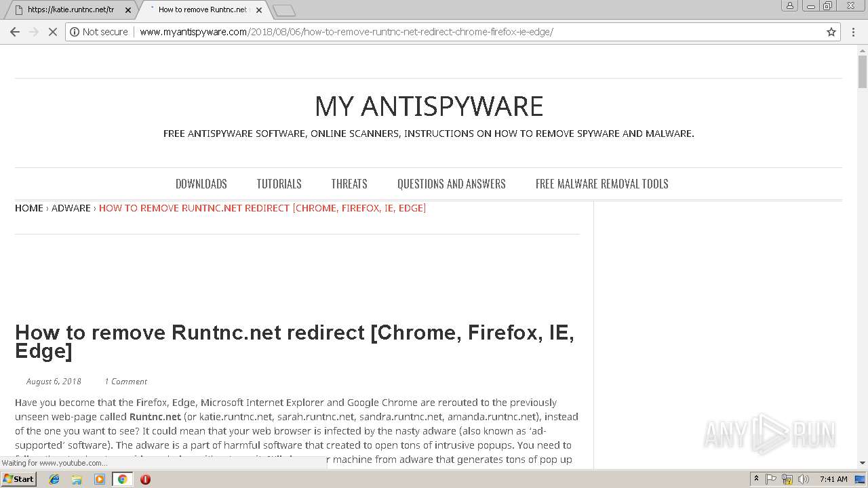This screenshot has width=868, height=488.
Task: Show hidden system tray icons
Action: click(x=756, y=479)
